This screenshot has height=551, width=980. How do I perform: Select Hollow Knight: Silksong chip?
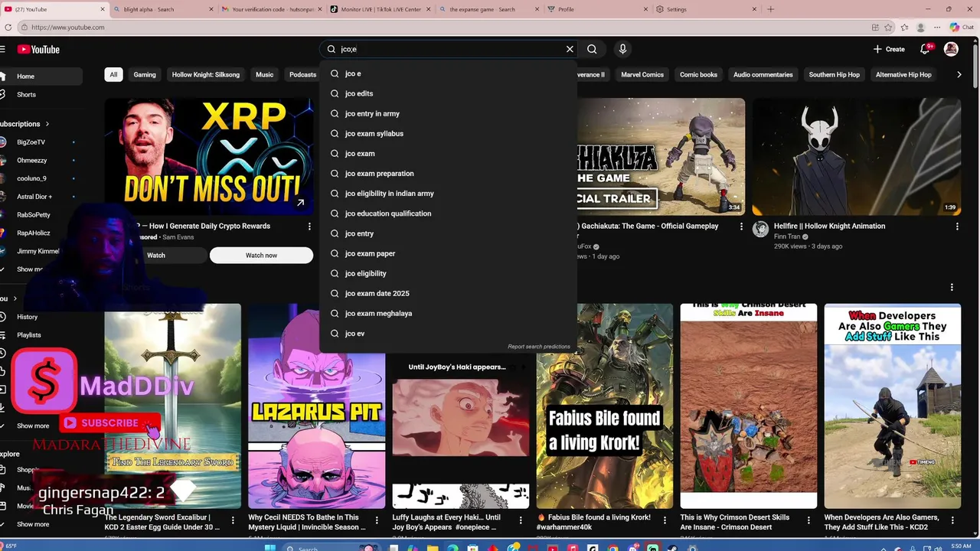pos(206,75)
